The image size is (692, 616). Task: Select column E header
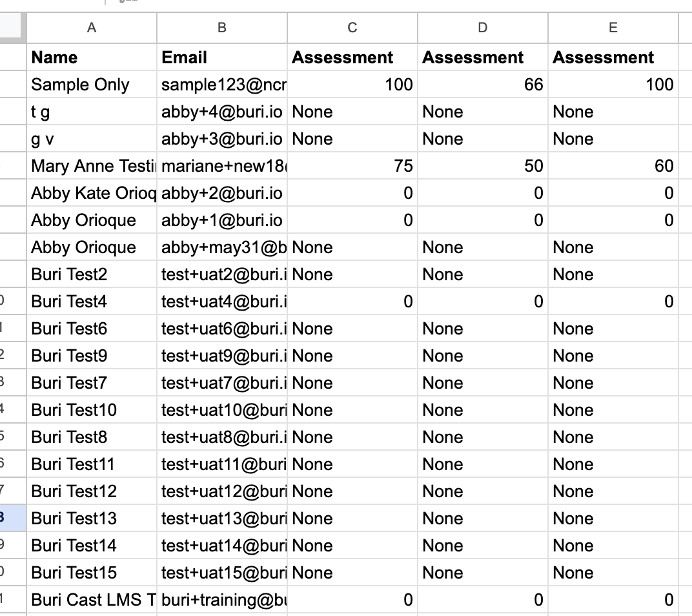(613, 28)
